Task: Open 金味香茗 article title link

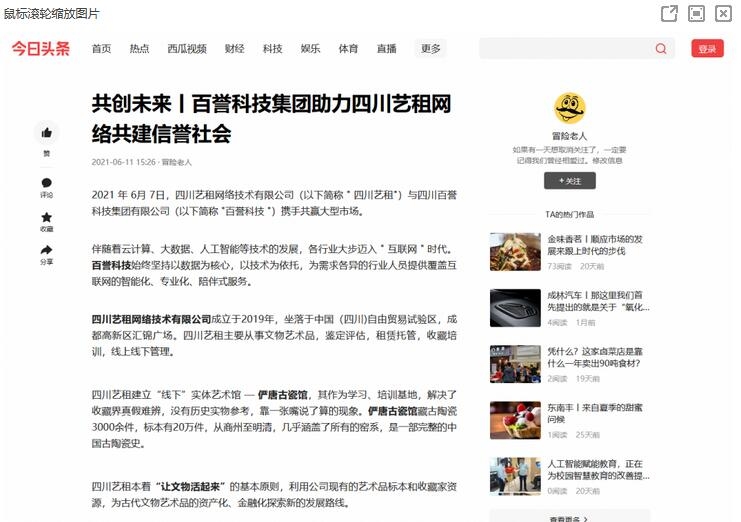Action: click(x=595, y=245)
